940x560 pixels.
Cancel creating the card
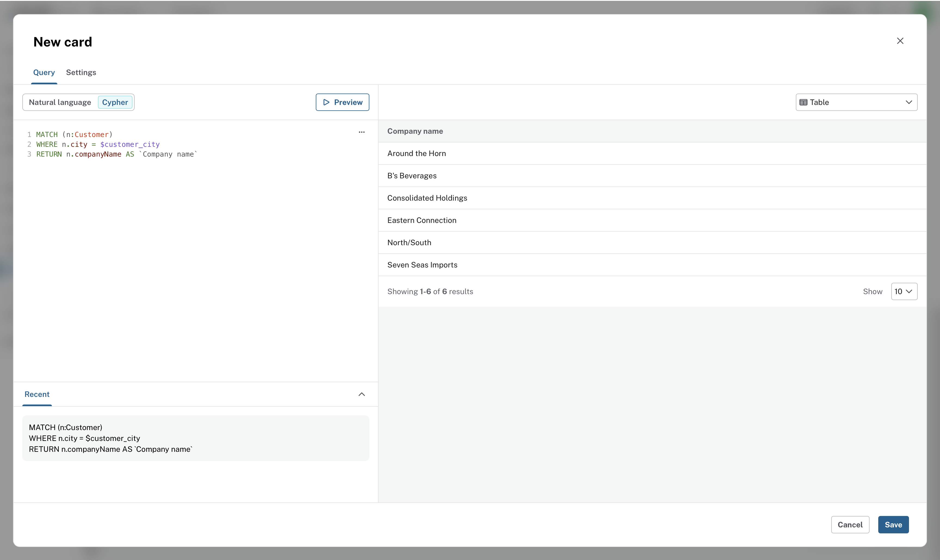pos(850,525)
